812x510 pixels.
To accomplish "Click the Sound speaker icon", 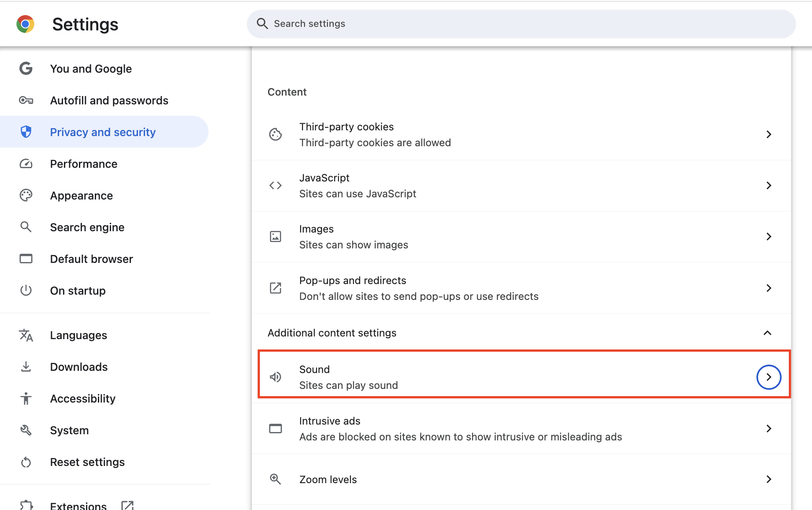I will [x=276, y=377].
